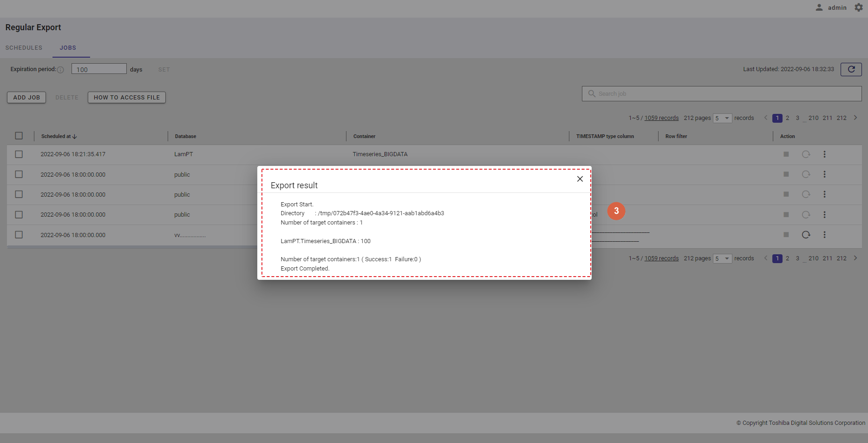
Task: Click the stop icon in the LamPT job row
Action: [x=786, y=154]
